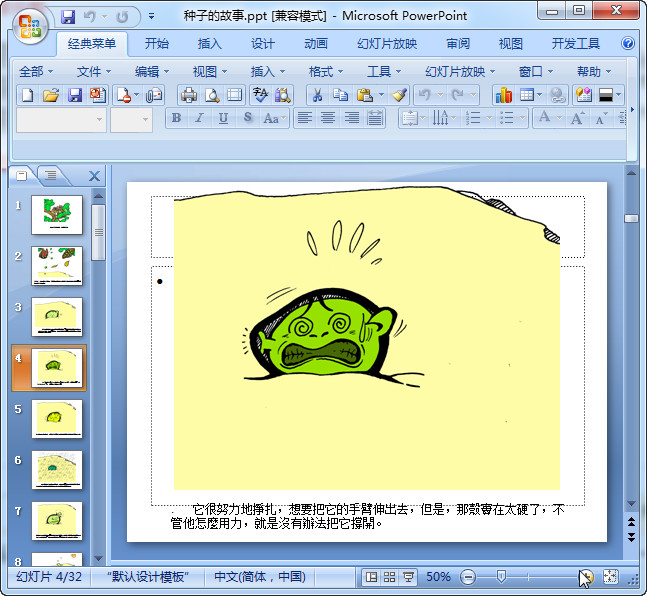Screen dimensions: 647x596
Task: Toggle Italic formatting
Action: click(200, 118)
